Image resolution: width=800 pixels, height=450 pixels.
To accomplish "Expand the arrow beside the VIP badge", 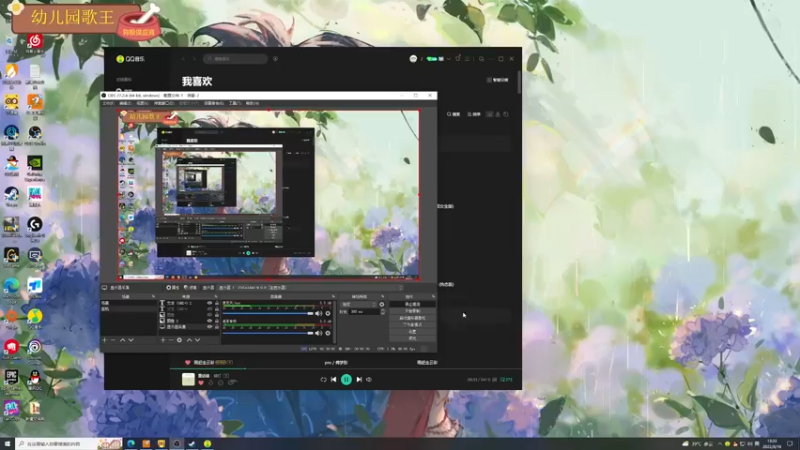I will pos(448,59).
